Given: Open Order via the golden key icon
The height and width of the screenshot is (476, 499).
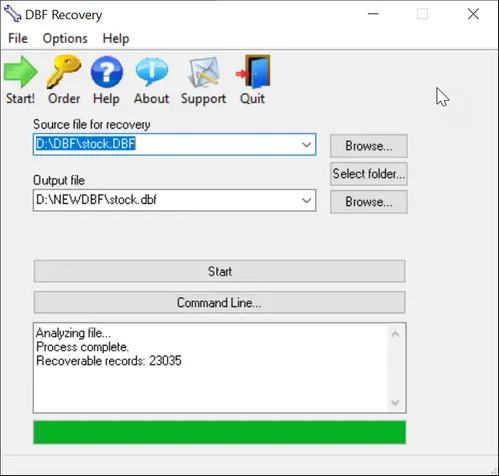Looking at the screenshot, I should coord(64,72).
